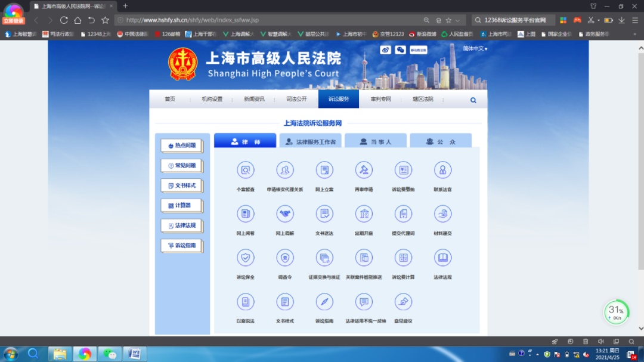Expand the bookmarks bar overflow chevron
Viewport: 644px width, 362px height.
point(634,34)
